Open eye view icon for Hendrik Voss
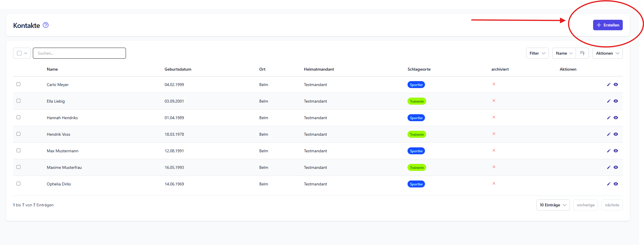 [616, 134]
